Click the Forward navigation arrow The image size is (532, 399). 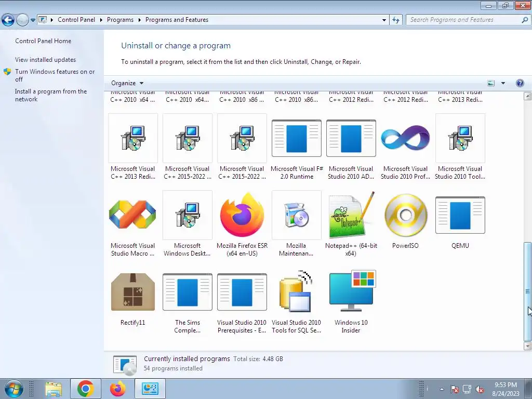22,20
